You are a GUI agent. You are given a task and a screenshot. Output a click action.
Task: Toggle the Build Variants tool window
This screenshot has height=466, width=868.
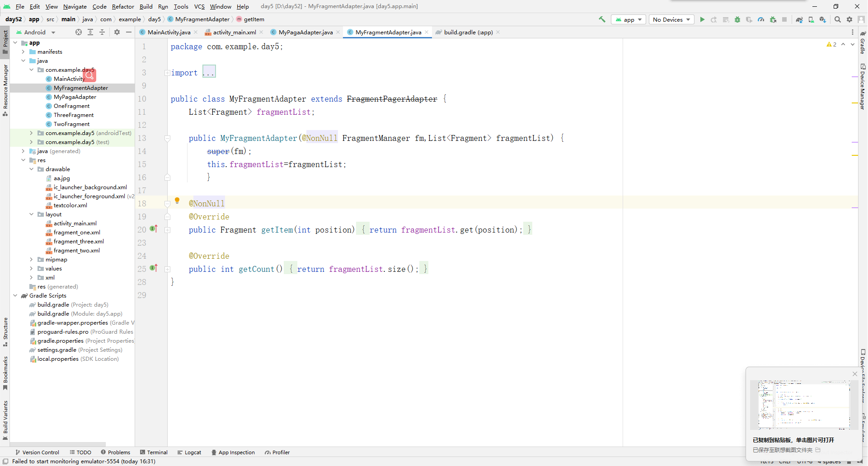click(5, 420)
